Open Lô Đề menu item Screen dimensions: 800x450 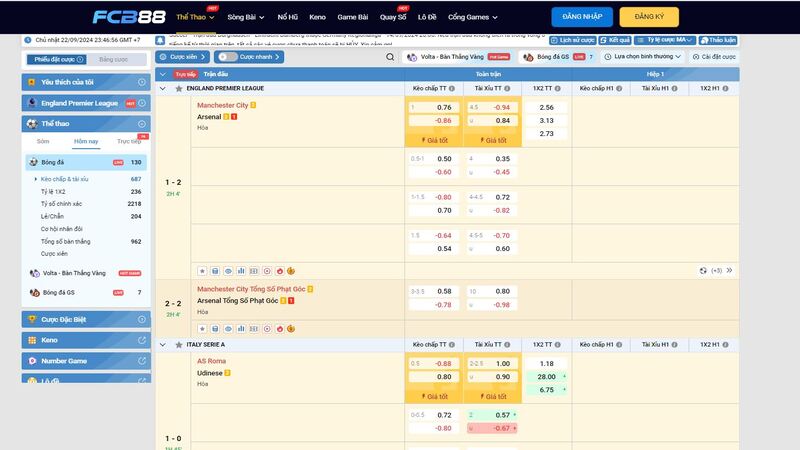[x=427, y=17]
